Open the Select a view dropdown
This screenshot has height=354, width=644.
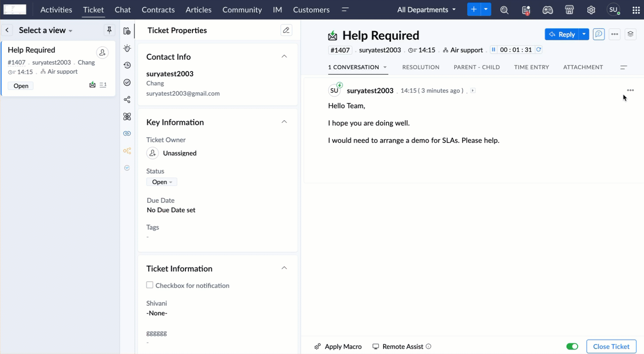(46, 30)
